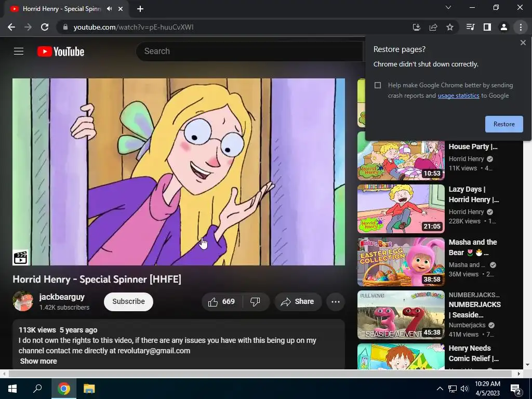The width and height of the screenshot is (532, 399).
Task: Open jackbearguy channel avatar
Action: tap(23, 301)
